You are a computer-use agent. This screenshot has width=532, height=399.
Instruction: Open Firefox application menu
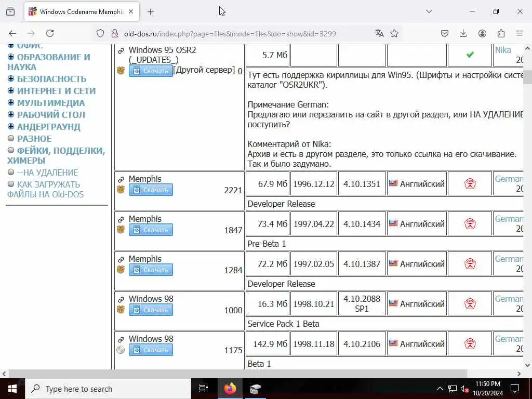520,33
